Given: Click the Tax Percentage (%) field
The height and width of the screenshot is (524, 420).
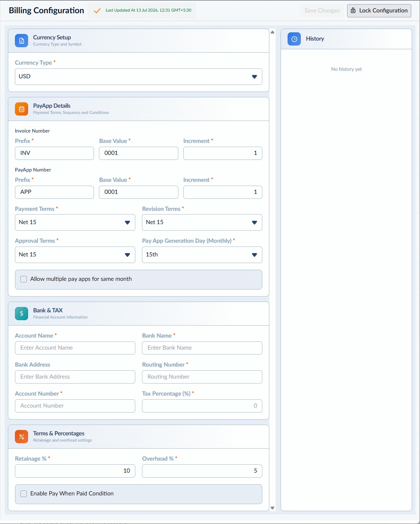Looking at the screenshot, I should click(x=202, y=406).
